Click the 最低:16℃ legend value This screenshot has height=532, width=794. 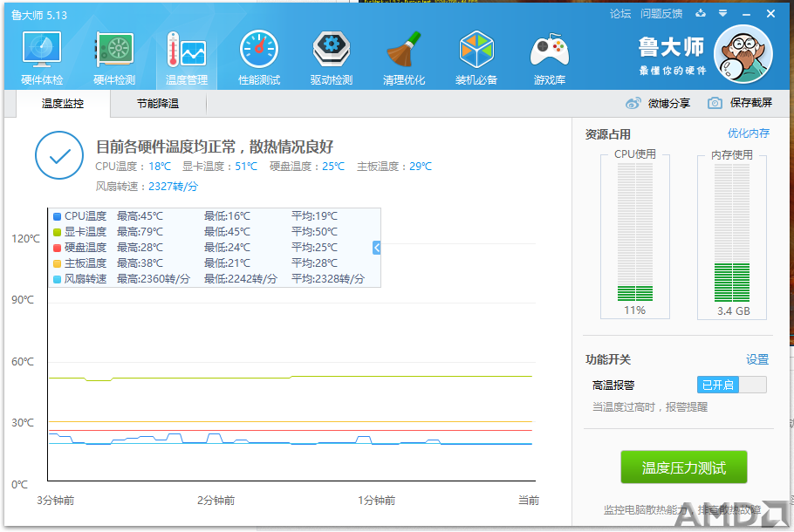228,216
